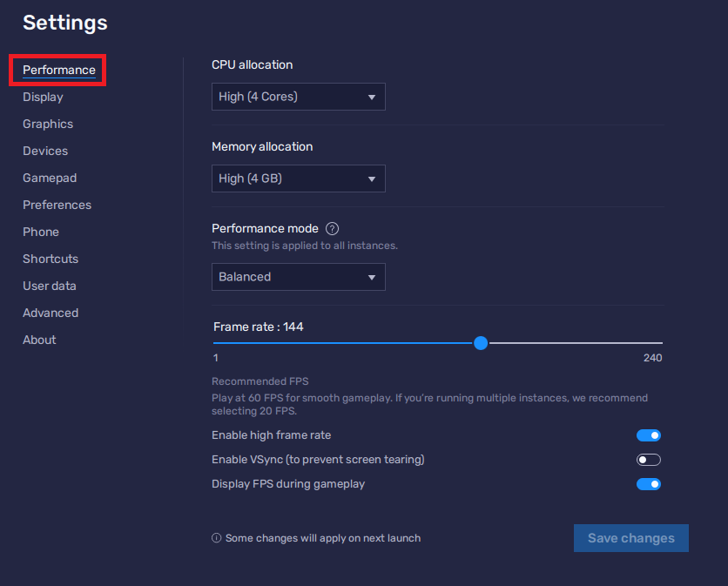
Task: Open the CPU allocation dropdown
Action: [298, 97]
